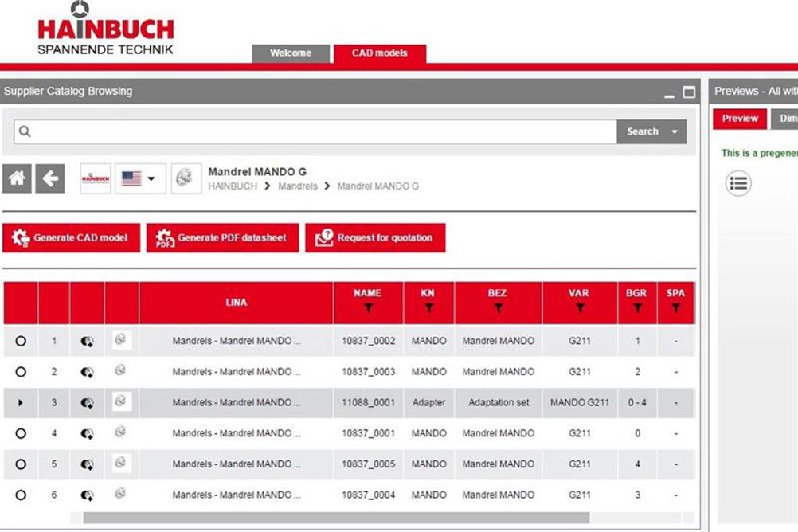Open HAINBUCH breadcrumb link

(233, 186)
